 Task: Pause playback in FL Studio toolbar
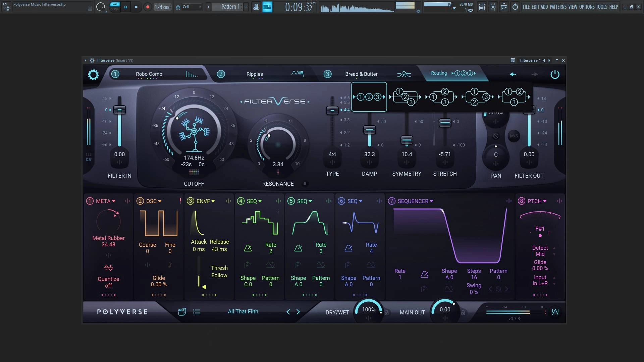[x=125, y=7]
